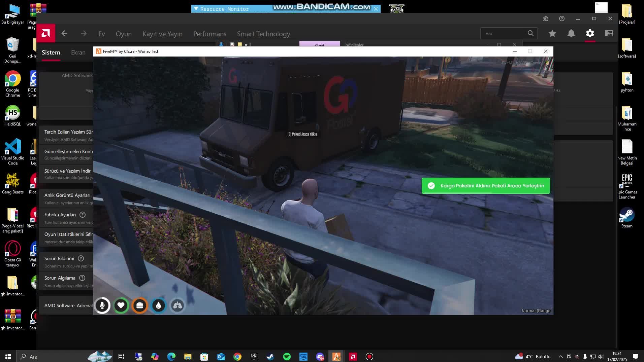Expand hidden icons in the system tray
644x362 pixels.
point(560,357)
